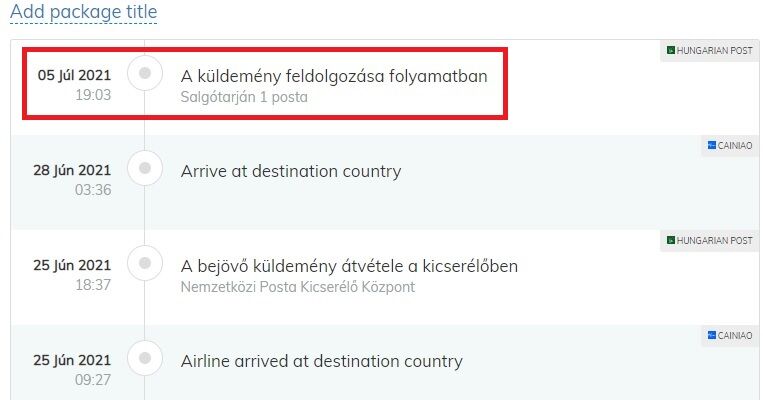
Task: Click the 05 Júl 2021 date label
Action: point(74,75)
